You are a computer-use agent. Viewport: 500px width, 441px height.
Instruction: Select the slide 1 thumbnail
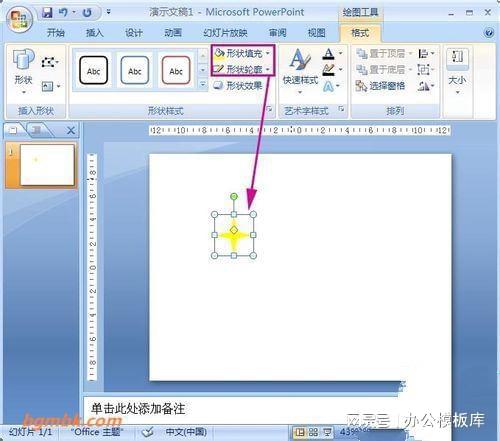click(47, 165)
